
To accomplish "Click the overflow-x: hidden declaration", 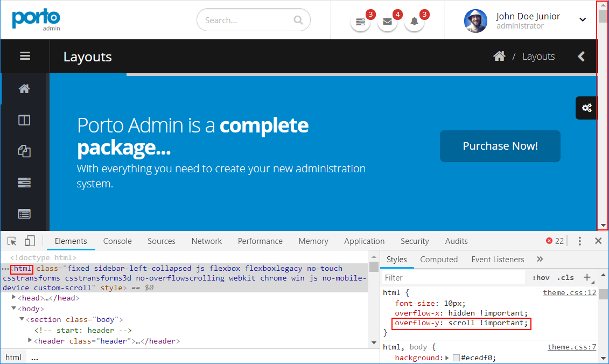I will tap(461, 313).
